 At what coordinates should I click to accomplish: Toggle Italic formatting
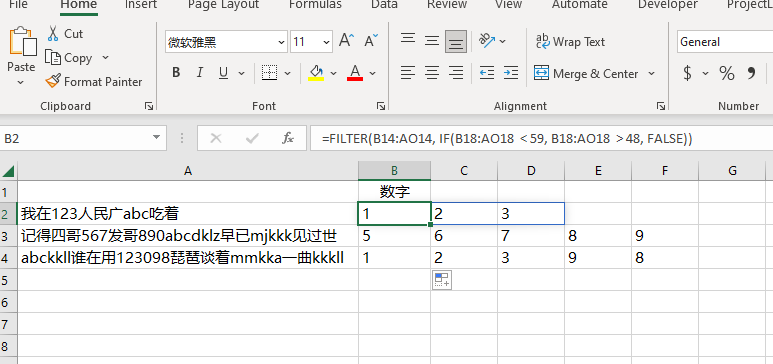click(200, 73)
